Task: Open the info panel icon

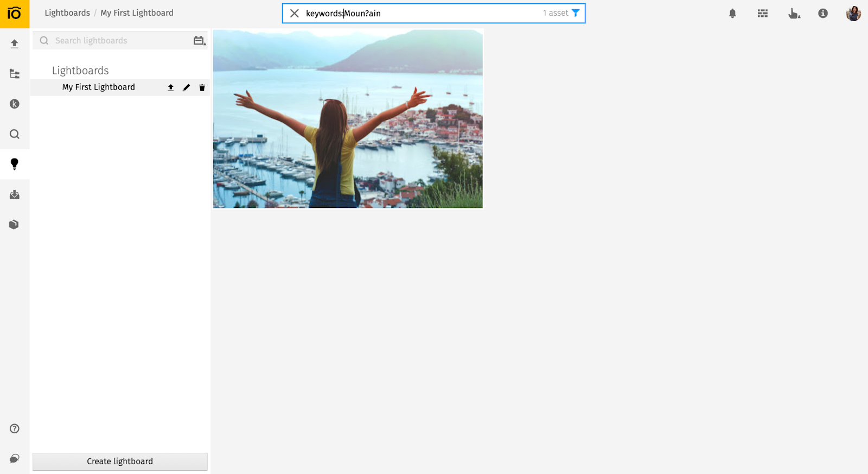Action: 823,14
